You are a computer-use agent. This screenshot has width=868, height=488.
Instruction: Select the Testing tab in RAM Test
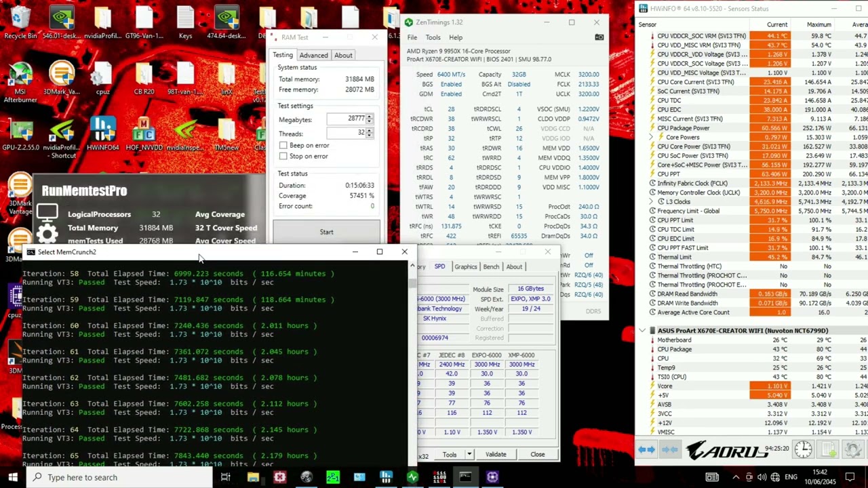(x=283, y=55)
